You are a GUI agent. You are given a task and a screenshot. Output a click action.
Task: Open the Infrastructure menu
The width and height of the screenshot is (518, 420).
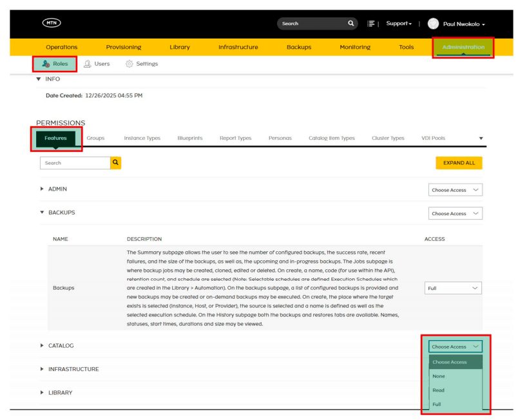[238, 47]
